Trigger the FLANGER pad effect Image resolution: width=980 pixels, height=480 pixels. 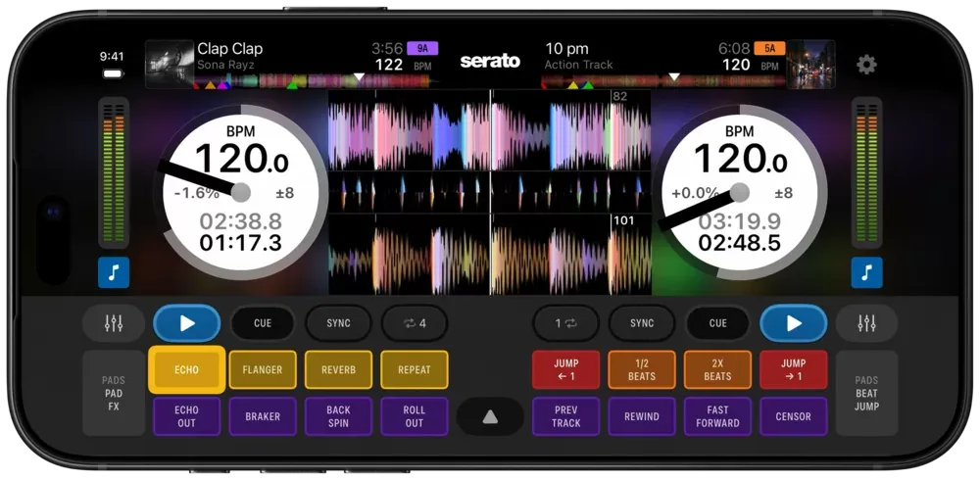click(263, 369)
